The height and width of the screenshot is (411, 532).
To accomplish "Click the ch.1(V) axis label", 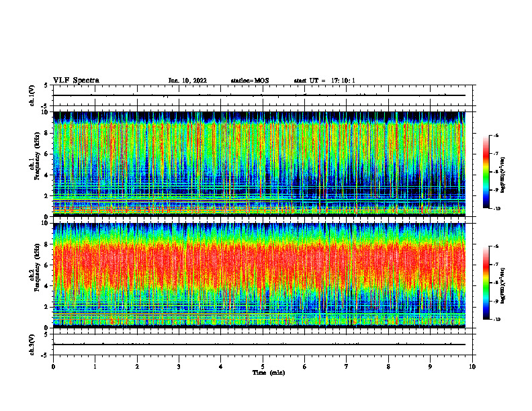I will click(32, 95).
